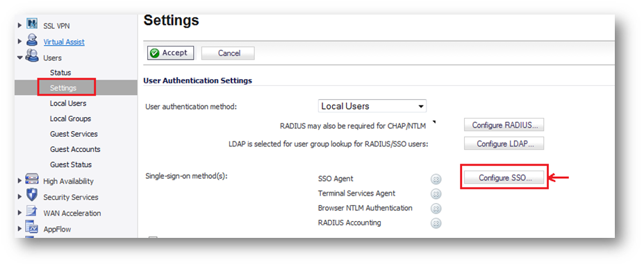Click the Cancel button
This screenshot has height=267, width=644.
(228, 53)
